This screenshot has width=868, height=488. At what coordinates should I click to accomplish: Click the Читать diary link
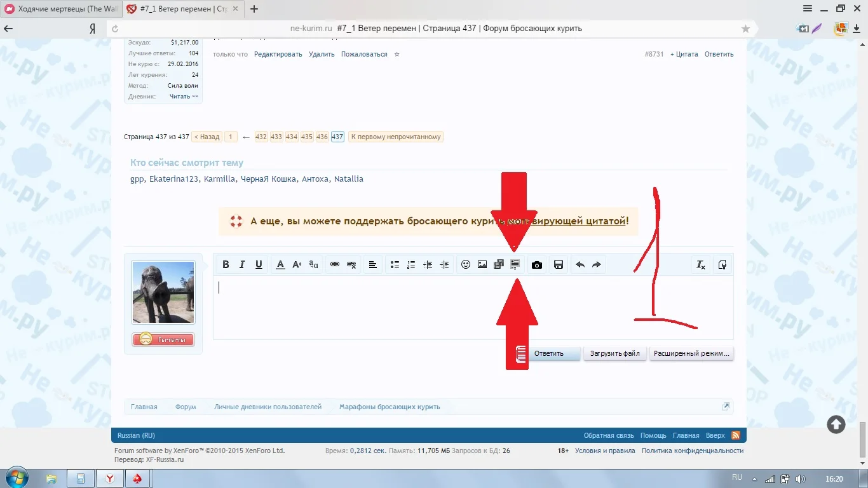click(x=184, y=97)
